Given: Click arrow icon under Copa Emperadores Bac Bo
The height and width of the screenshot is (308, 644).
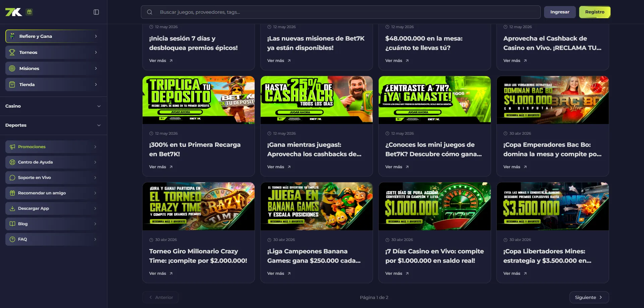Looking at the screenshot, I should tap(525, 167).
